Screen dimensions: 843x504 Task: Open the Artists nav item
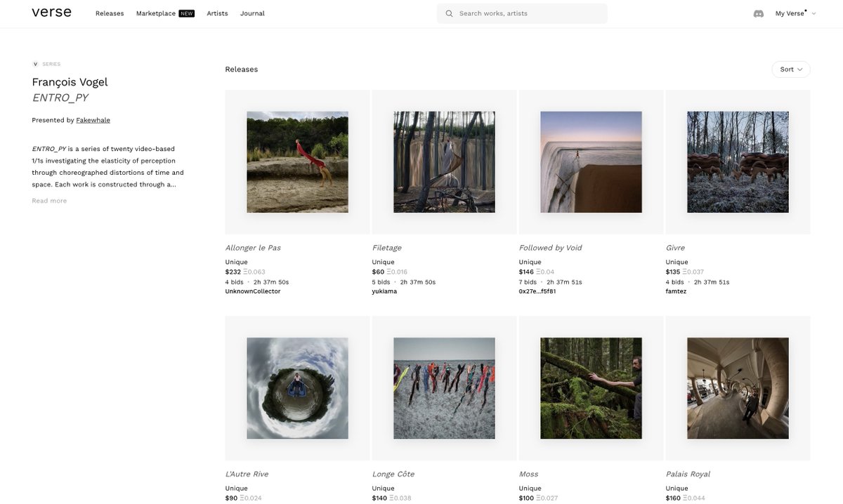(x=217, y=13)
